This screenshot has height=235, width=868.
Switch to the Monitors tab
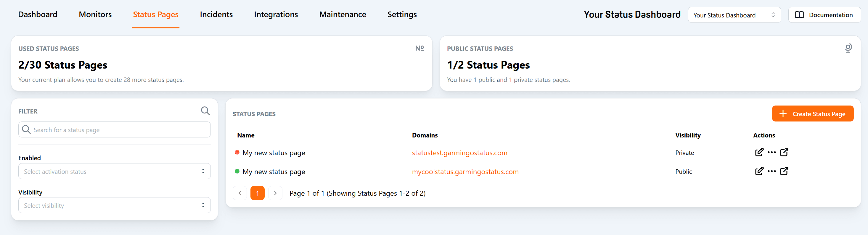(x=95, y=14)
